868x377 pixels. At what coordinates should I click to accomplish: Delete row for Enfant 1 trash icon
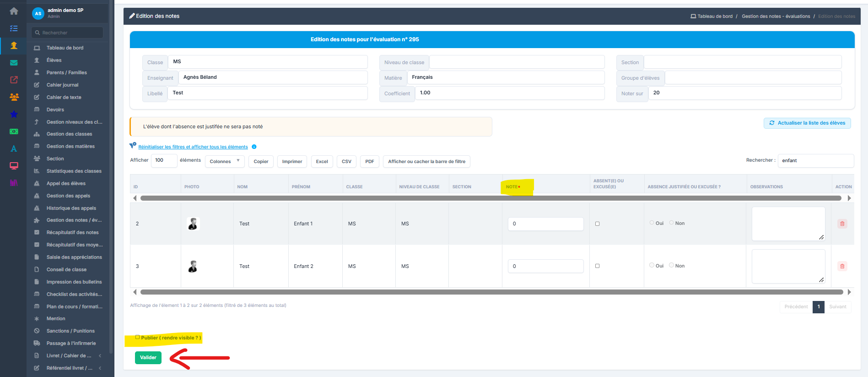coord(842,224)
